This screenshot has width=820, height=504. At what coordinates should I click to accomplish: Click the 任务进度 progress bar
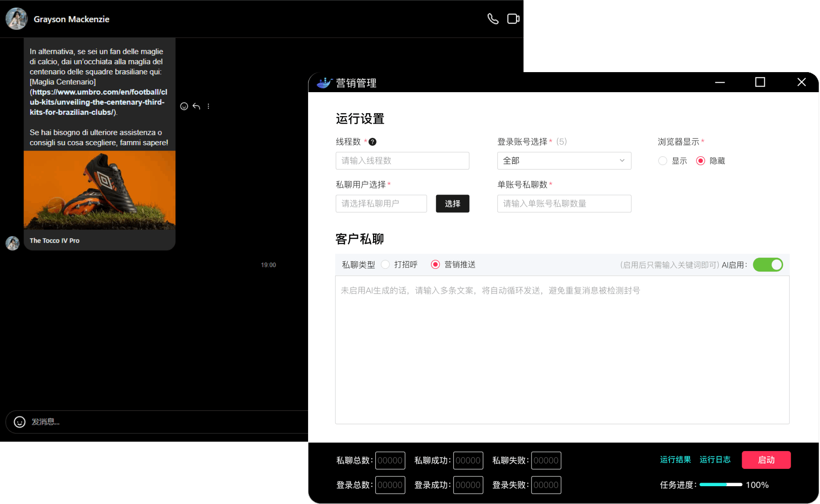(720, 484)
